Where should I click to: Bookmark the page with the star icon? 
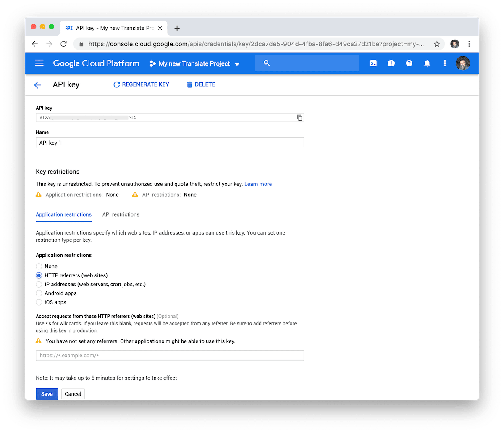click(x=437, y=43)
